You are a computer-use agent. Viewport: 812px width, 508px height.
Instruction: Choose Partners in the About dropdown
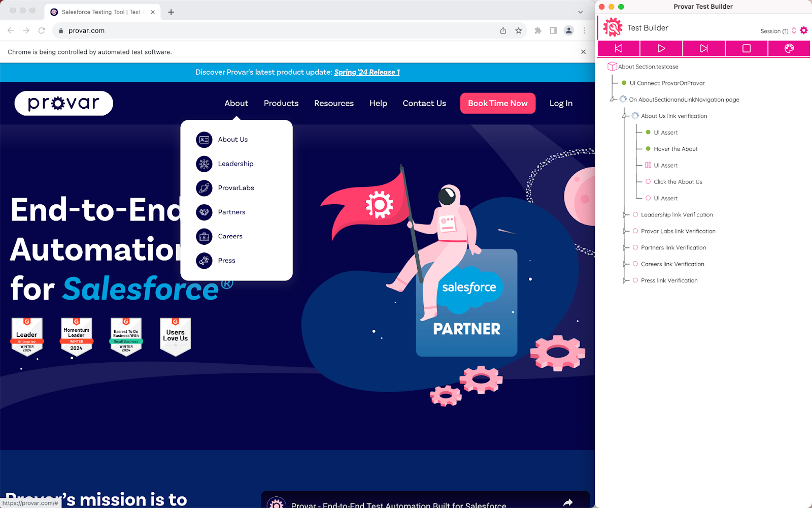tap(231, 212)
